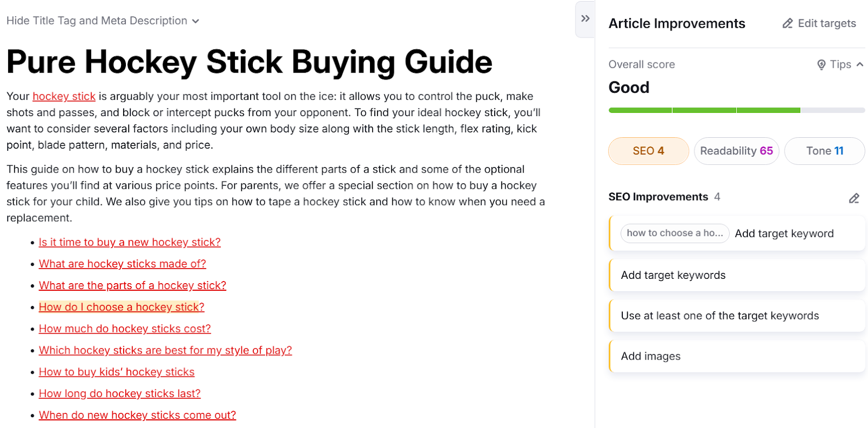Open 'How much do hockey sticks cost?' link
Screen dimensions: 868x428
[x=125, y=328]
